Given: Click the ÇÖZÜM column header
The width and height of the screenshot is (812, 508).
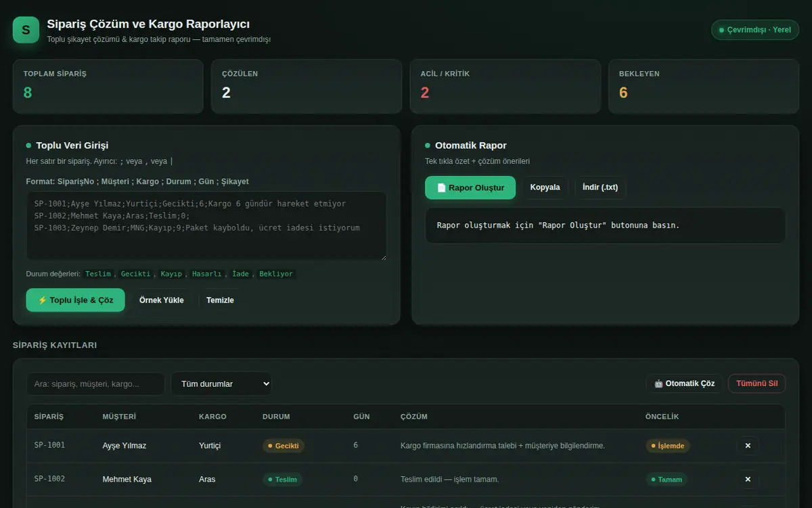Looking at the screenshot, I should pyautogui.click(x=414, y=417).
